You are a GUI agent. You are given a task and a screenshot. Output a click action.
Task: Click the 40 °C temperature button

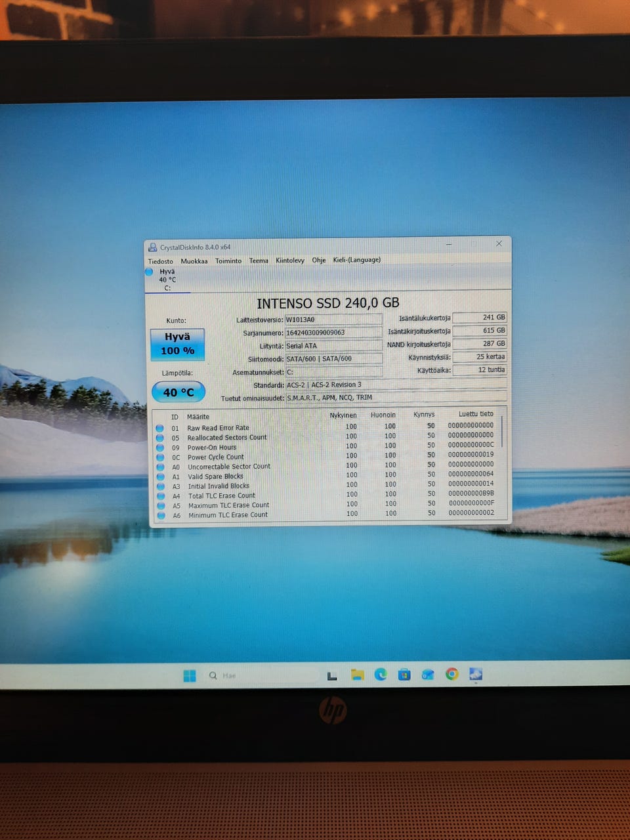pos(178,392)
